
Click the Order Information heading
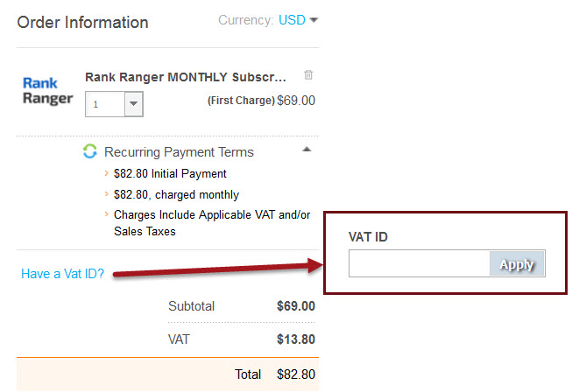pyautogui.click(x=83, y=23)
